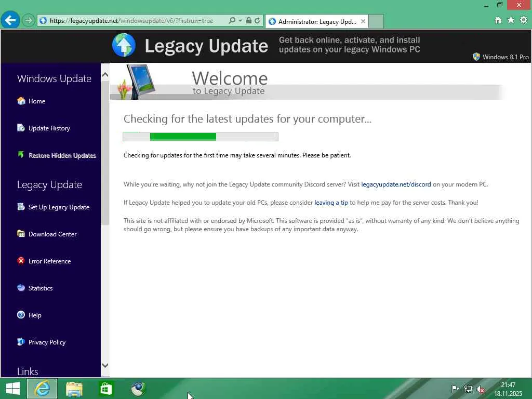Open File Explorer from the taskbar
The width and height of the screenshot is (532, 399).
74,389
